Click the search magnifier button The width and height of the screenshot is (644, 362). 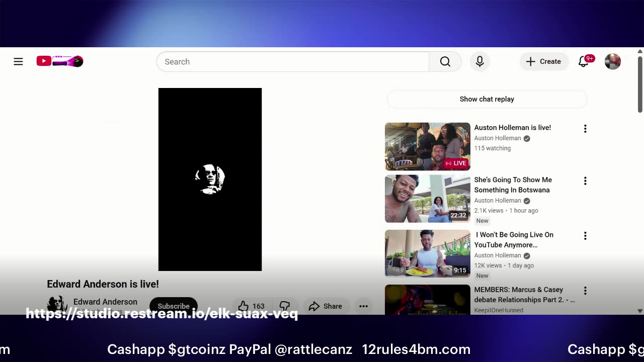445,61
